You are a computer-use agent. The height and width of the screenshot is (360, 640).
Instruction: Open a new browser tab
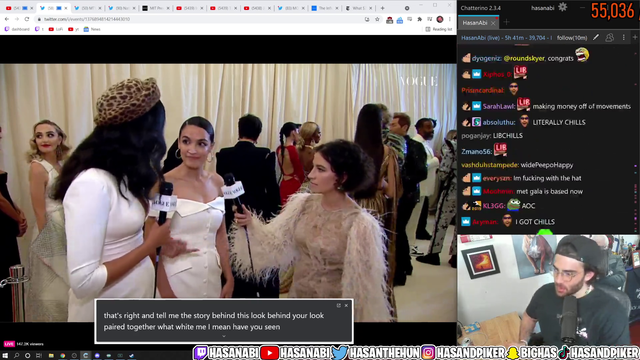[382, 8]
